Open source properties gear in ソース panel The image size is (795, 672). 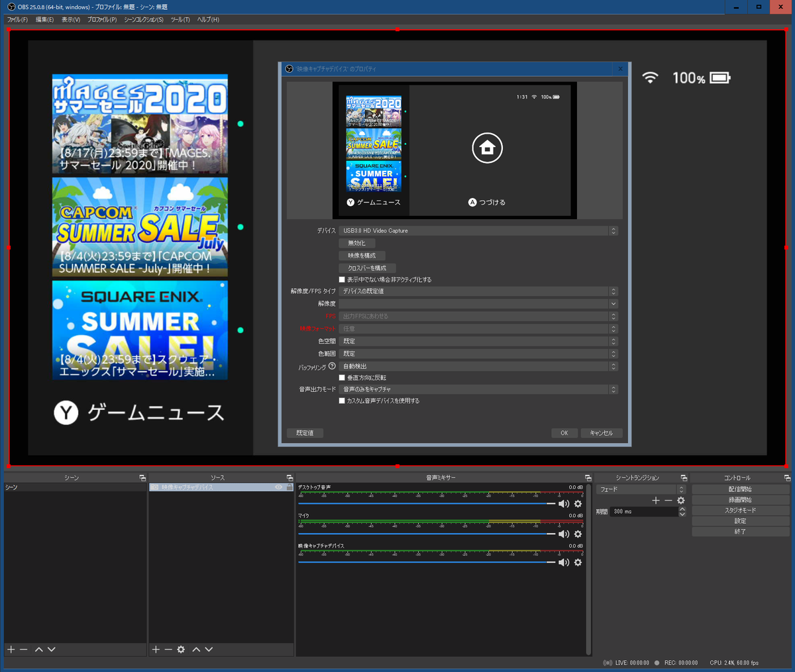[x=181, y=649]
